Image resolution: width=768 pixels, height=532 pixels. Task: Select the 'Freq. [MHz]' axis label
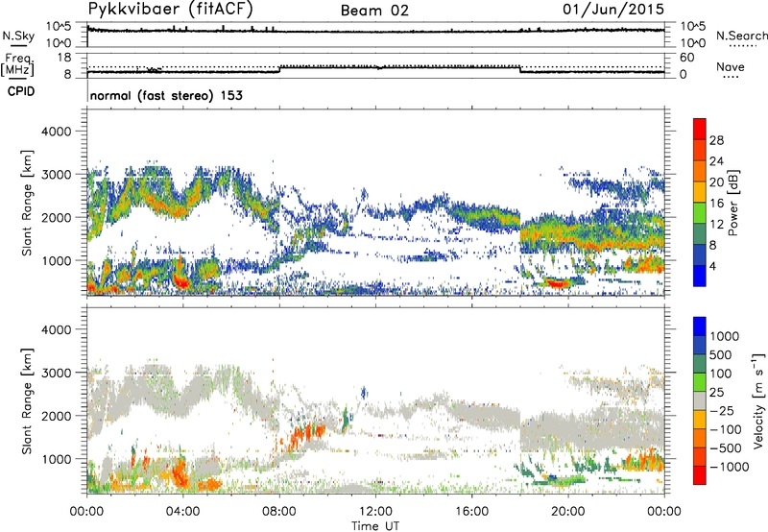pos(17,64)
